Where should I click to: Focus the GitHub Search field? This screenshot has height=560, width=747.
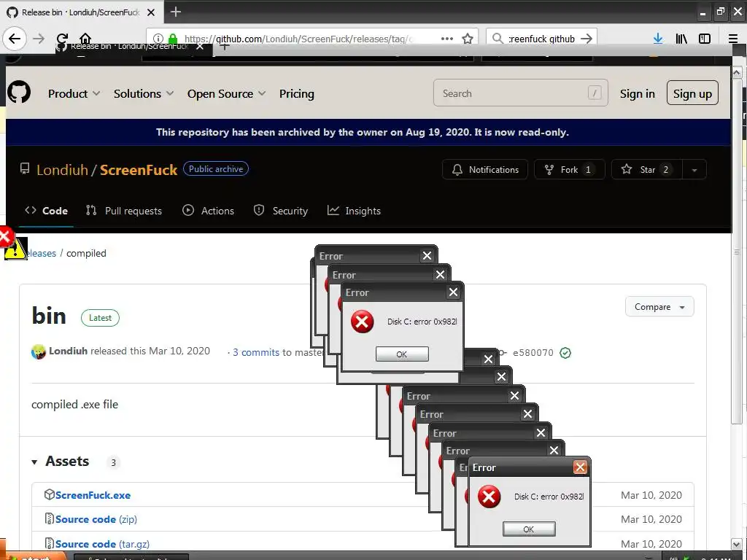520,93
